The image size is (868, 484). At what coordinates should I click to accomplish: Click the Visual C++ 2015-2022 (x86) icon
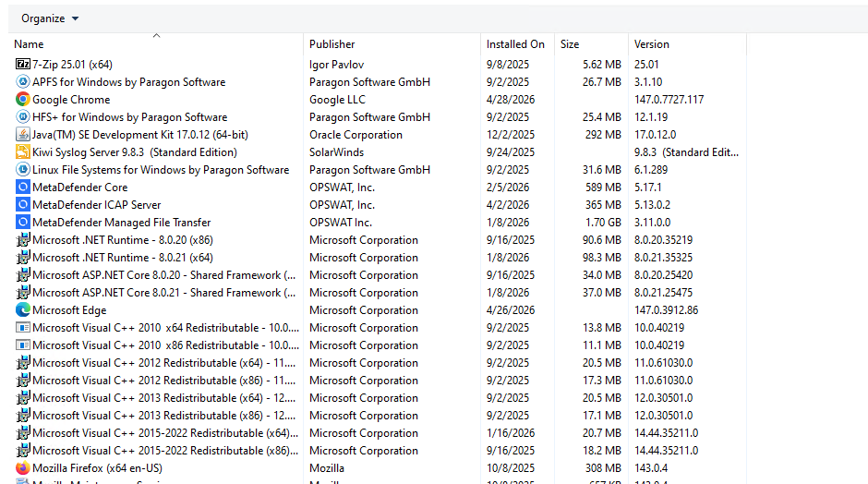pyautogui.click(x=23, y=450)
